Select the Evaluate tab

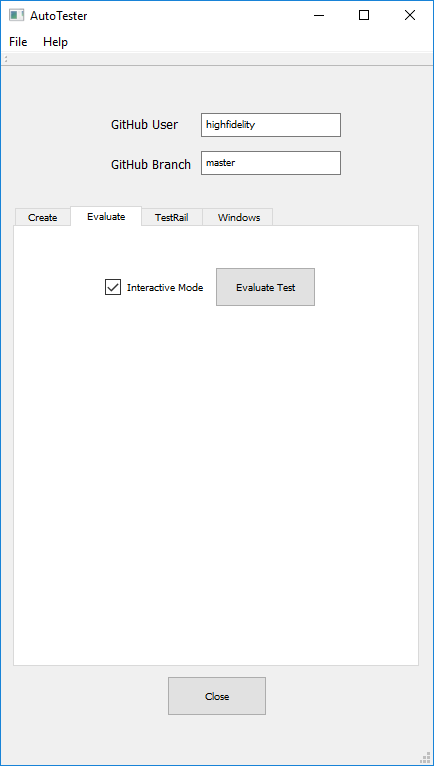106,216
